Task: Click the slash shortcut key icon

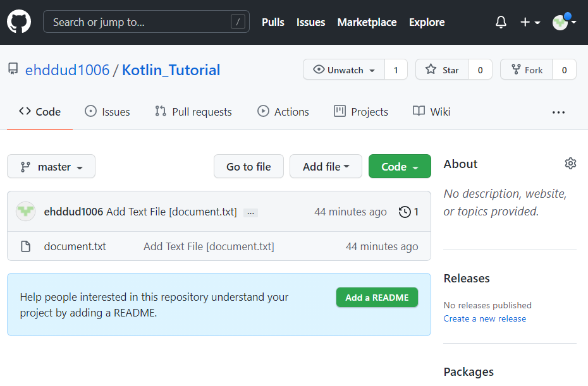Action: click(238, 21)
